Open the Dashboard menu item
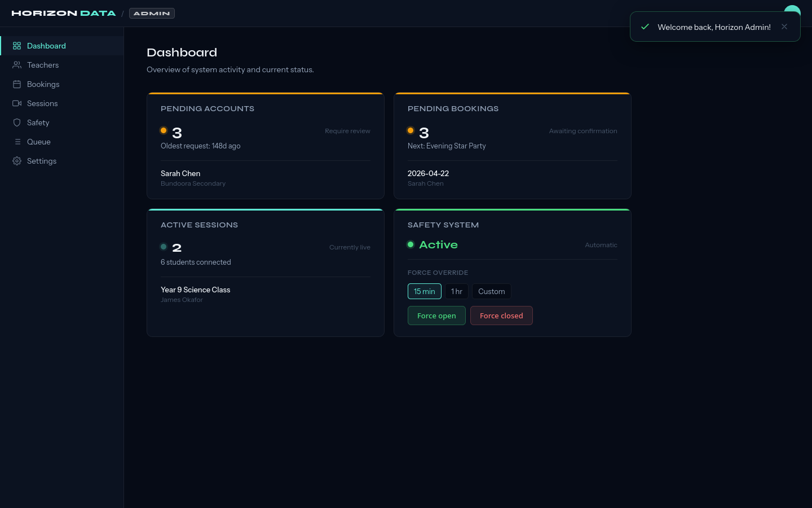Viewport: 812px width, 508px height. [62, 46]
